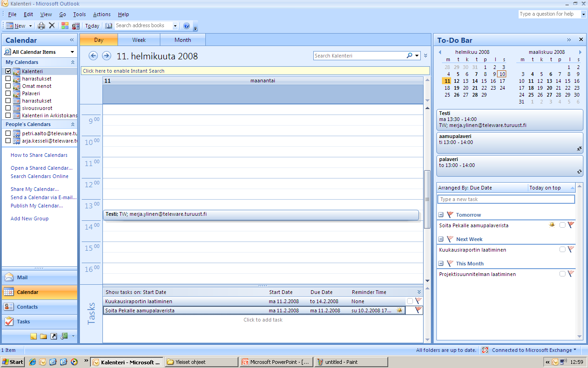588x368 pixels.
Task: Click the flag on Kuukausiraportin laatiminen task row
Action: pos(418,301)
